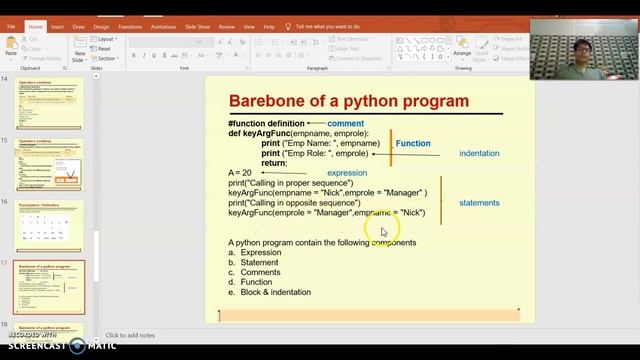
Task: Click the text highlight color icon
Action: pyautogui.click(x=220, y=55)
